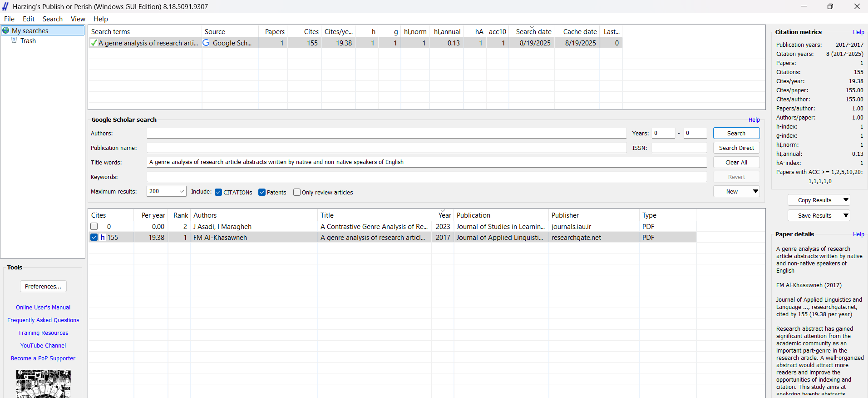Click 'A Contrastive Genre Analysis of Re...' title cell
This screenshot has width=868, height=398.
click(374, 226)
